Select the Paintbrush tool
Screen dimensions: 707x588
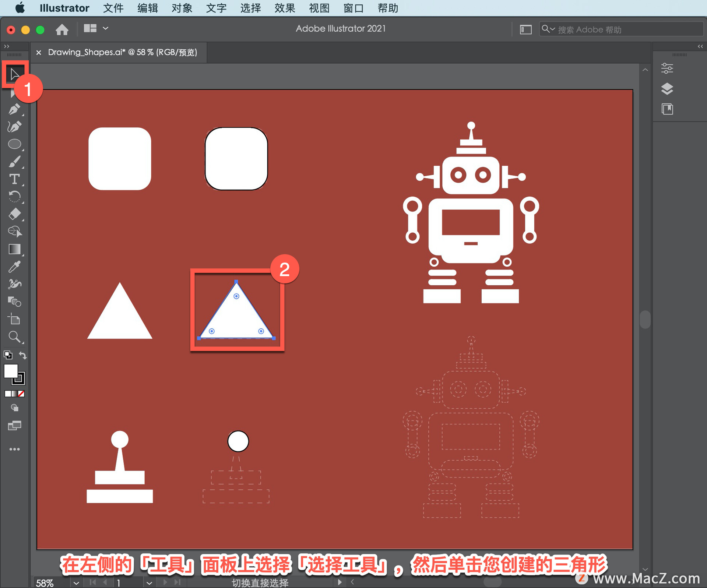tap(14, 162)
